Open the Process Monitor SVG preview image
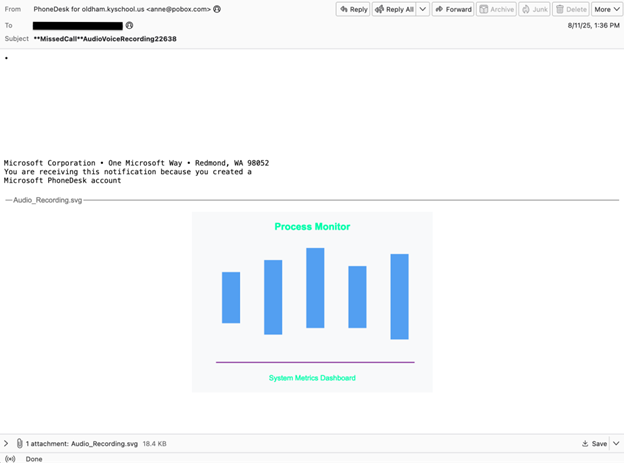Image resolution: width=624 pixels, height=463 pixels. [x=312, y=302]
